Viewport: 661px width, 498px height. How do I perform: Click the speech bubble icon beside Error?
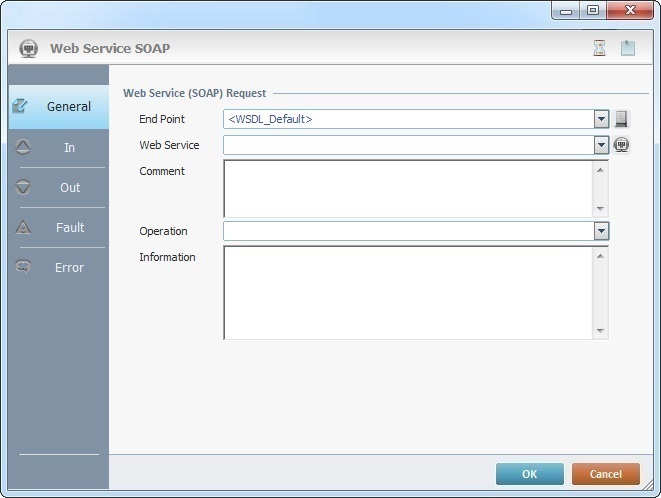click(x=24, y=267)
